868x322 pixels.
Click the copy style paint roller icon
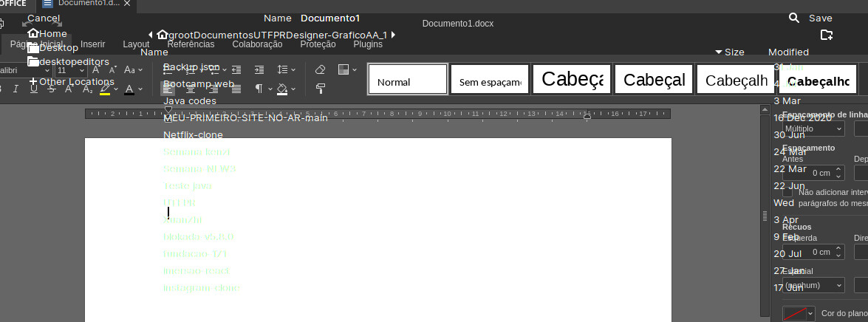coord(320,89)
